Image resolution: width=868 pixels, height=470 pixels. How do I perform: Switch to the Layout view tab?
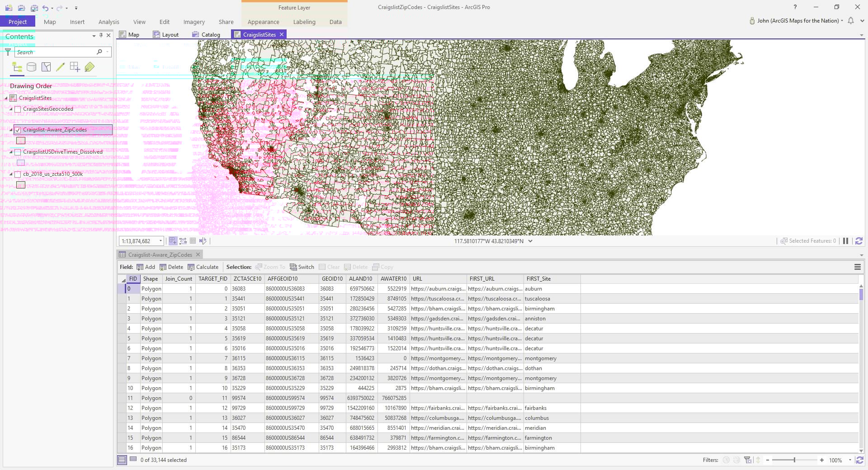pos(166,35)
